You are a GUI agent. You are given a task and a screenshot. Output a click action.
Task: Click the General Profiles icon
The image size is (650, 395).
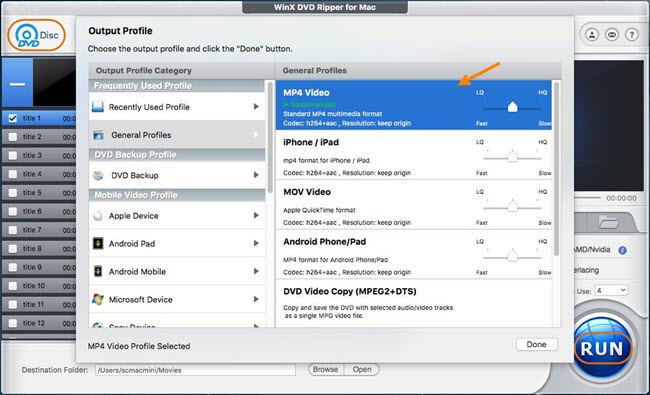click(99, 135)
